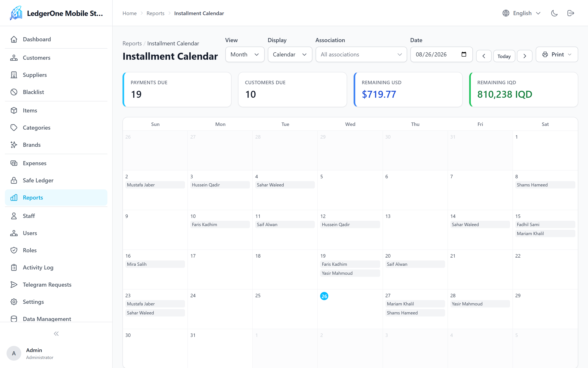Click the Expenses banknote icon
Image resolution: width=588 pixels, height=368 pixels.
tap(14, 163)
